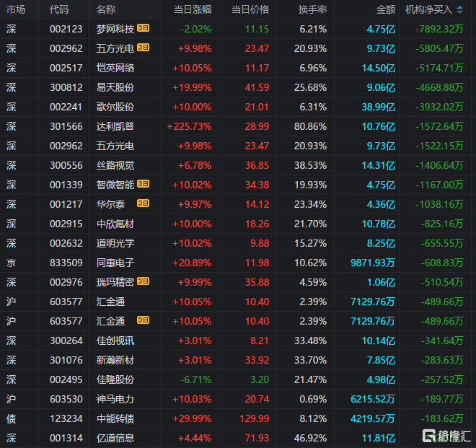Click price 129.99

(x=255, y=418)
